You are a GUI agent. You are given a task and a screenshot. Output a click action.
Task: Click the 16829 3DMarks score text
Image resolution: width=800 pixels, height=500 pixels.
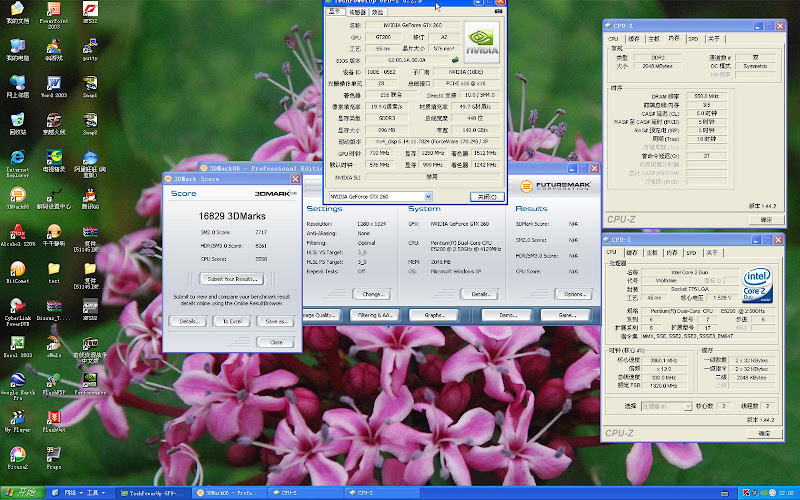pos(232,216)
